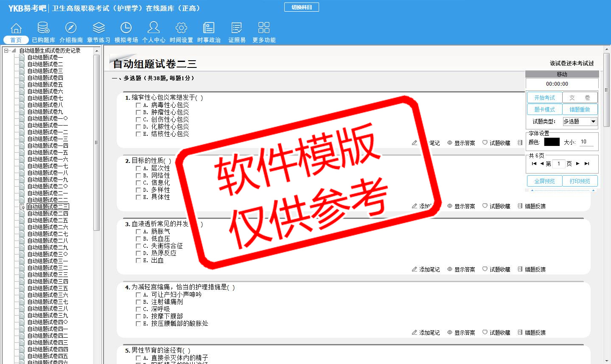The height and width of the screenshot is (364, 611).
Task: Click the 切换科目 button
Action: tap(301, 7)
